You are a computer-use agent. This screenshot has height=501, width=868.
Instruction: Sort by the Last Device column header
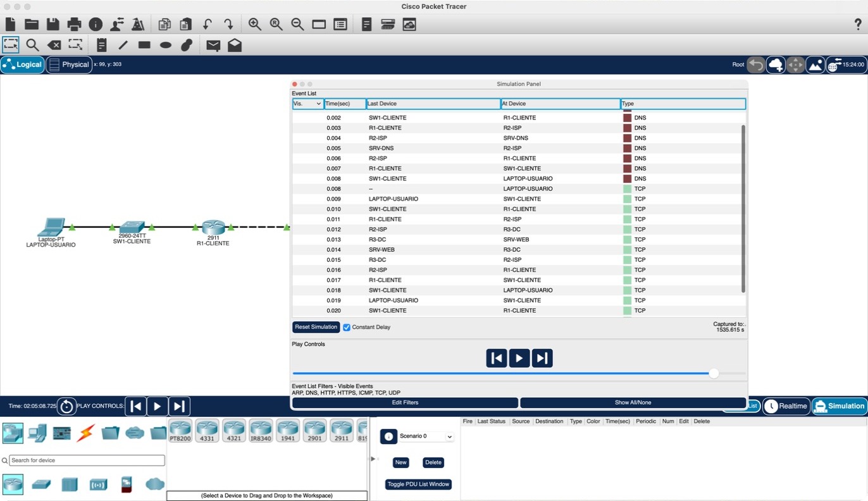tap(433, 104)
